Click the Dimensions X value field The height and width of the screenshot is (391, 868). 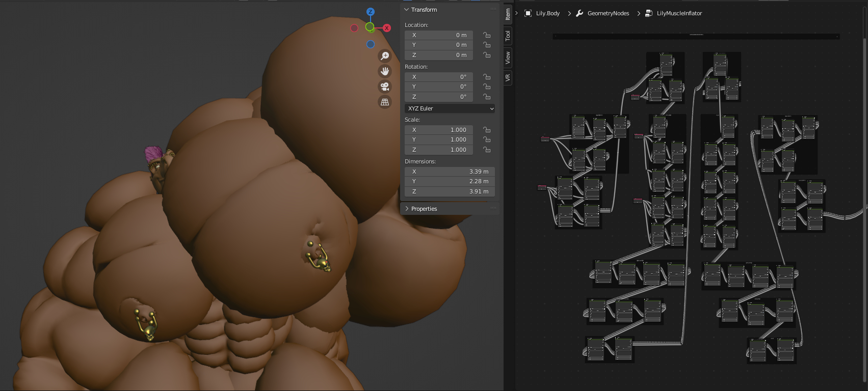[x=450, y=172]
